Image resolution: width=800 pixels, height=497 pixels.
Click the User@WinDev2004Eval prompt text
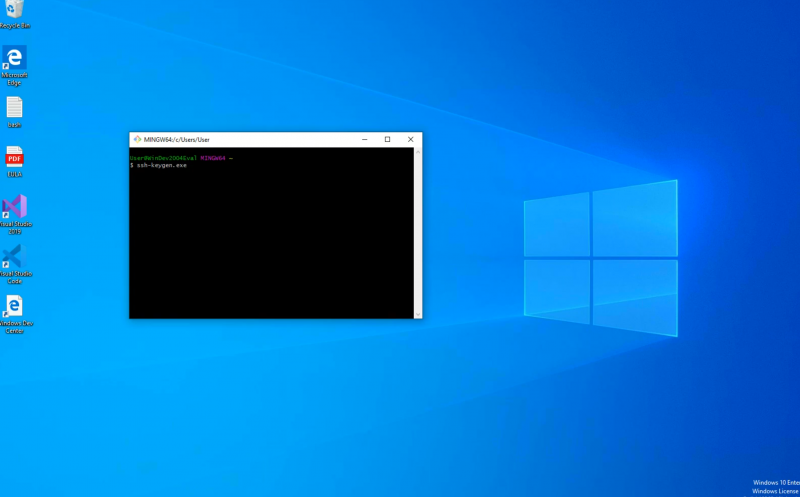[163, 158]
